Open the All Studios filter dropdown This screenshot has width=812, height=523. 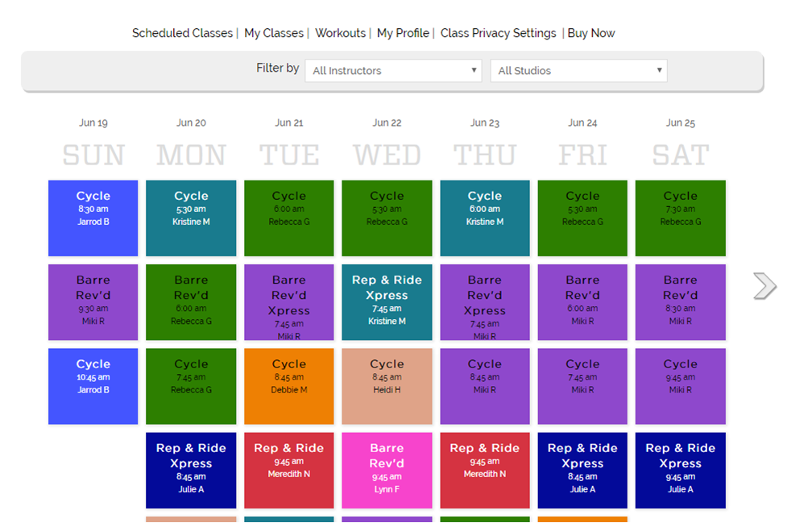[578, 70]
